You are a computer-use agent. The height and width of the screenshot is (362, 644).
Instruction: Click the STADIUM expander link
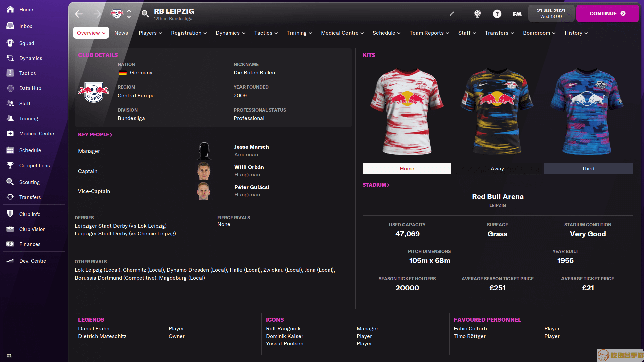pos(376,184)
